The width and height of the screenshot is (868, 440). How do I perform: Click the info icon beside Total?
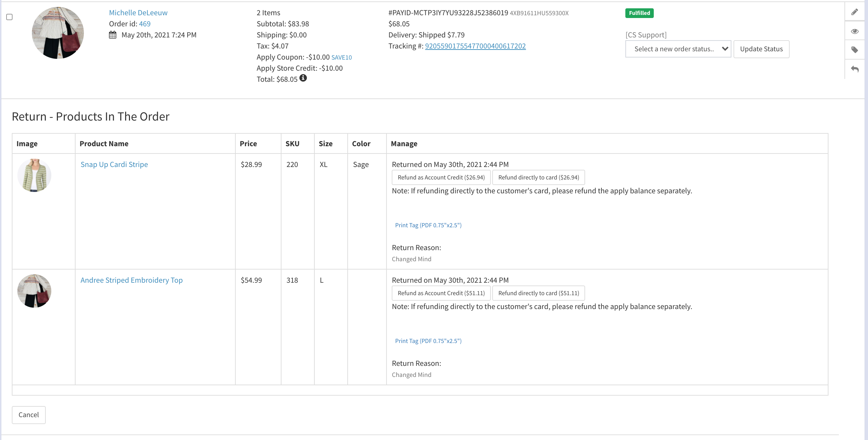tap(303, 78)
